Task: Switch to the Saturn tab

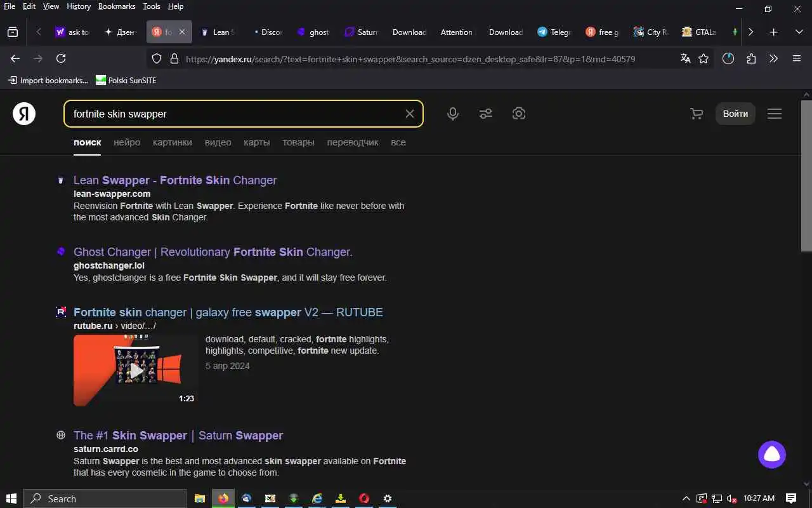Action: (x=362, y=32)
